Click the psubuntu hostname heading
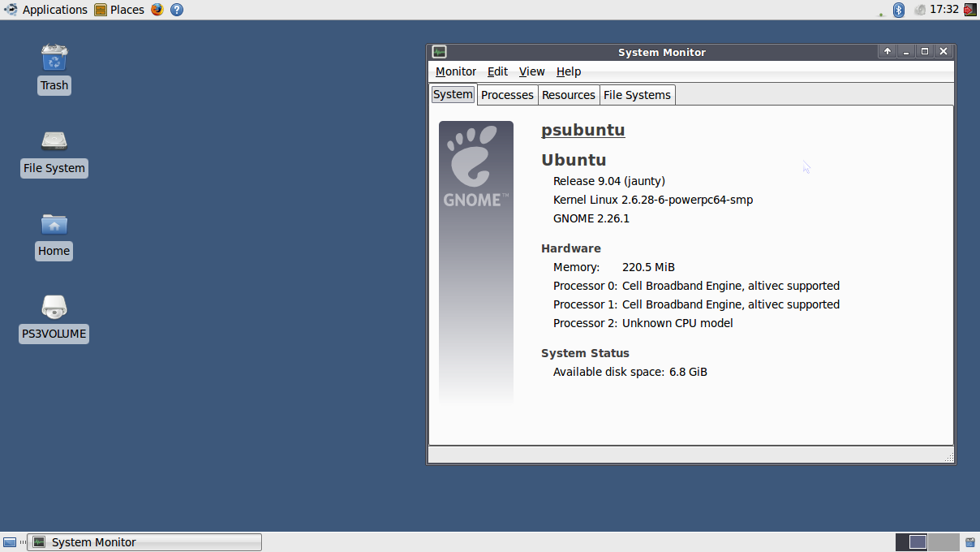Viewport: 980px width, 552px height. pyautogui.click(x=583, y=130)
